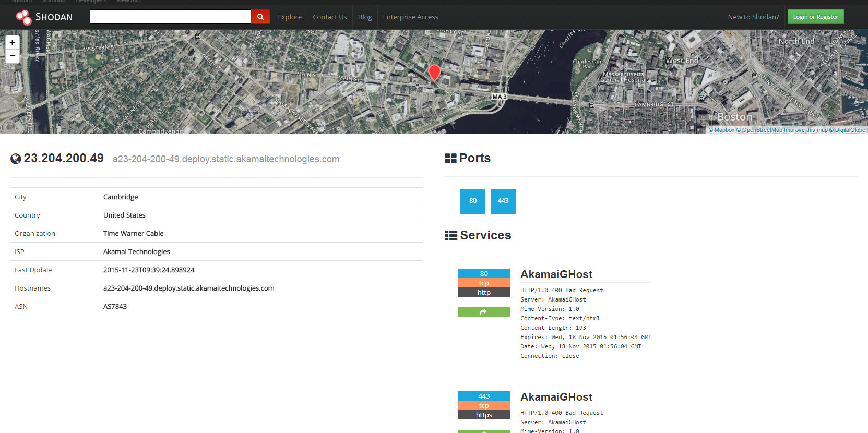The image size is (868, 433).
Task: Click the http protocol label
Action: [x=484, y=292]
